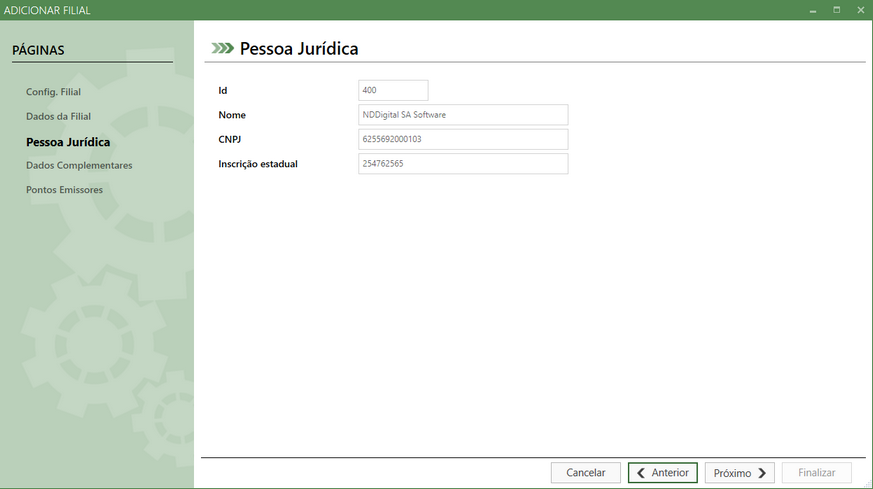
Task: Click the Id label
Action: 223,90
